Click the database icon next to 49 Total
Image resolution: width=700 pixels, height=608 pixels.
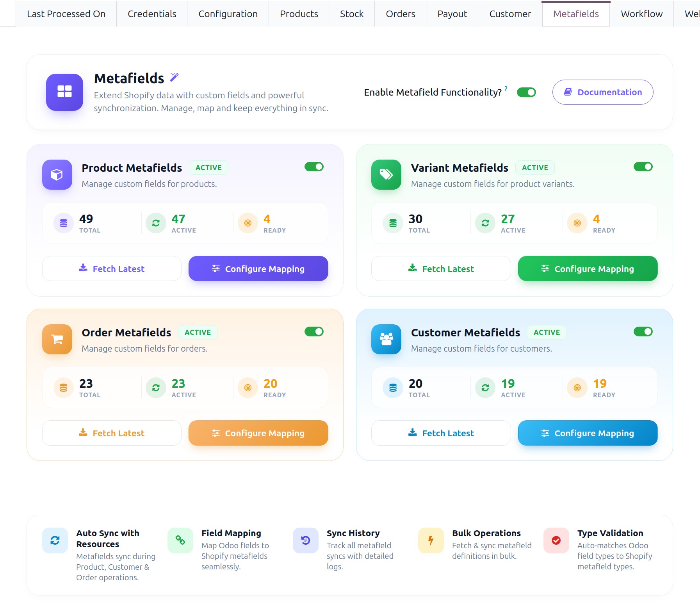point(64,223)
